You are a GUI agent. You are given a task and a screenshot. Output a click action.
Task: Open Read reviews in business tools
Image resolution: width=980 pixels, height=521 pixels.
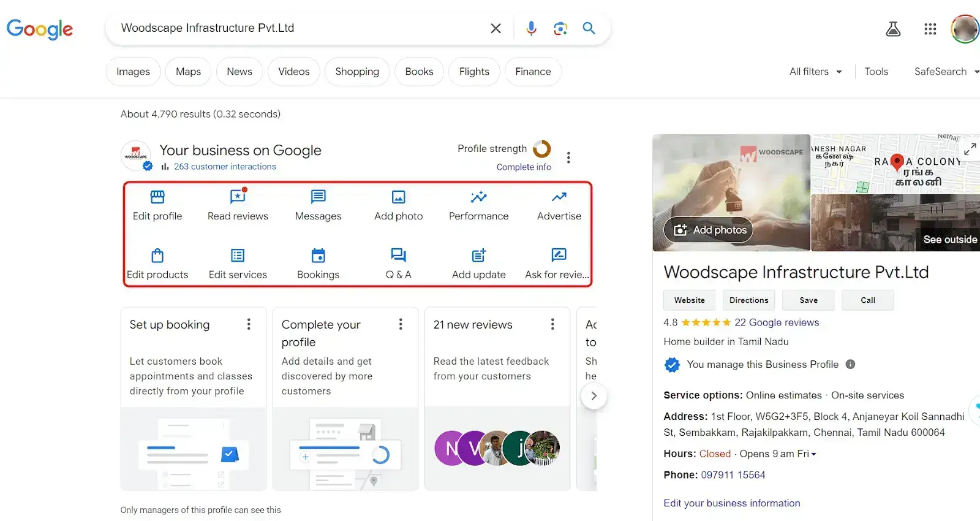238,206
